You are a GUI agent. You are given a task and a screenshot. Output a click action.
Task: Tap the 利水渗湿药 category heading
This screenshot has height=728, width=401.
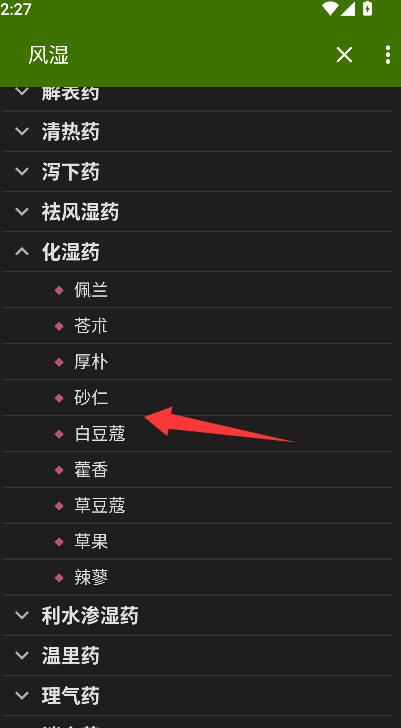pos(90,616)
